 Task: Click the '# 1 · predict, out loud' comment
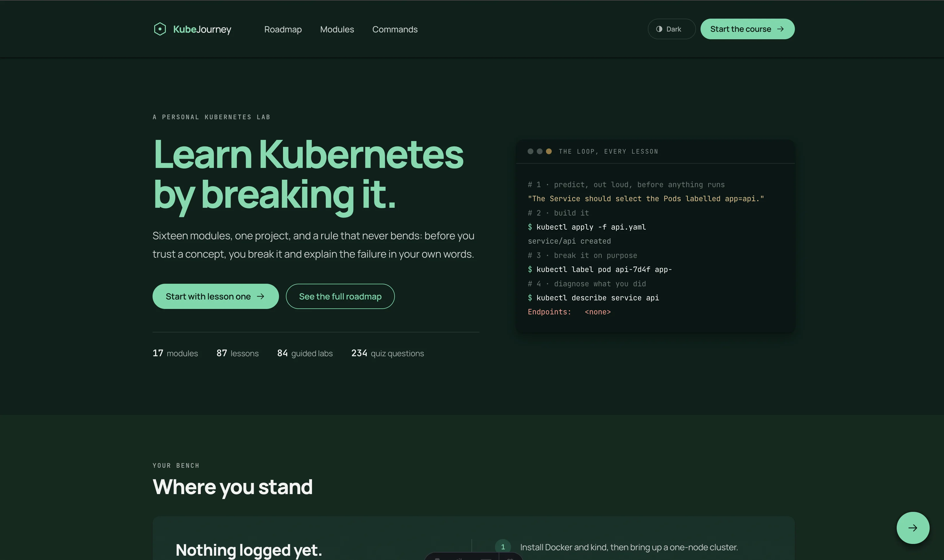pyautogui.click(x=626, y=185)
